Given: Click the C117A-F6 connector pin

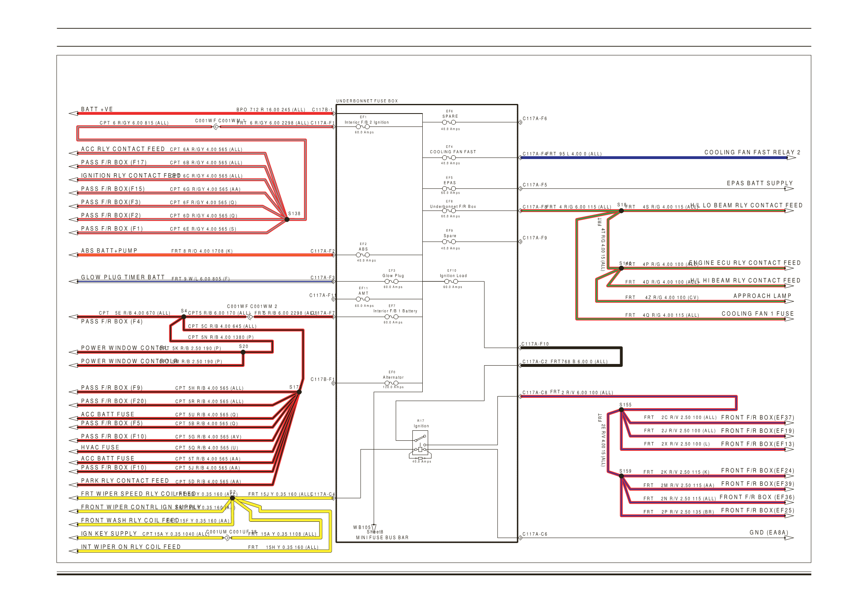Looking at the screenshot, I should pos(520,122).
